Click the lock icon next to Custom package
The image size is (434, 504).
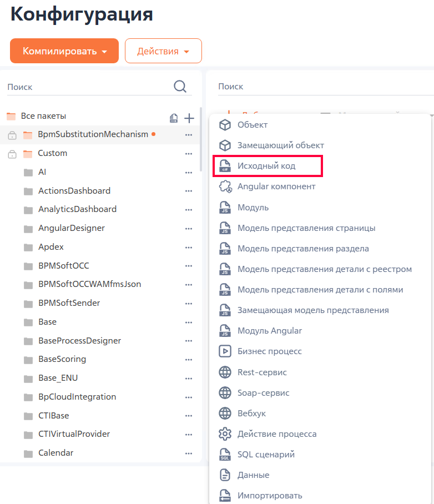(12, 154)
